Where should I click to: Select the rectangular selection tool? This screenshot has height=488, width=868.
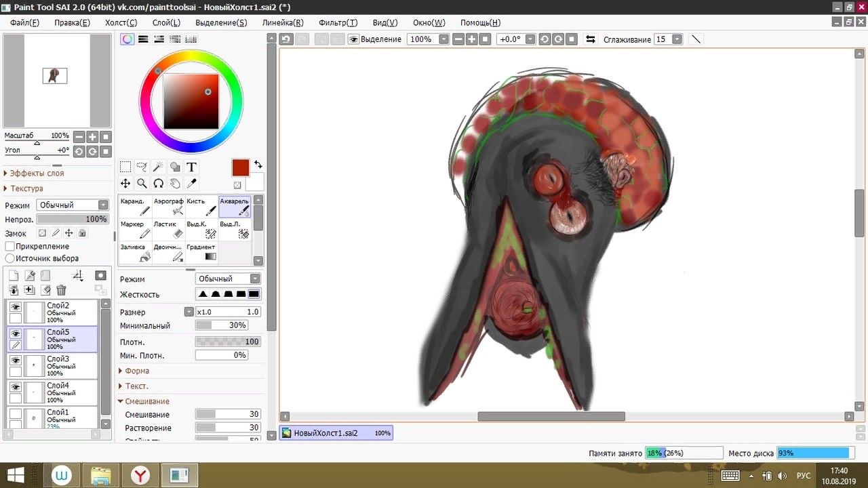click(125, 167)
